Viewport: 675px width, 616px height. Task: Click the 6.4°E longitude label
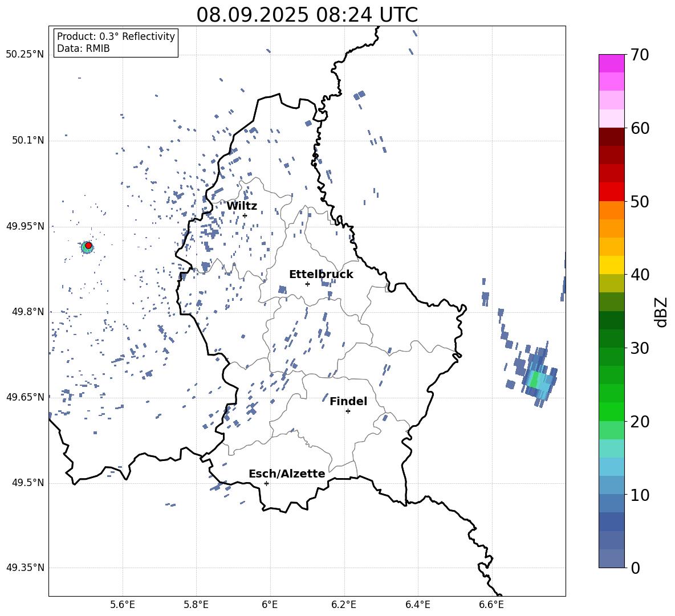coord(417,605)
